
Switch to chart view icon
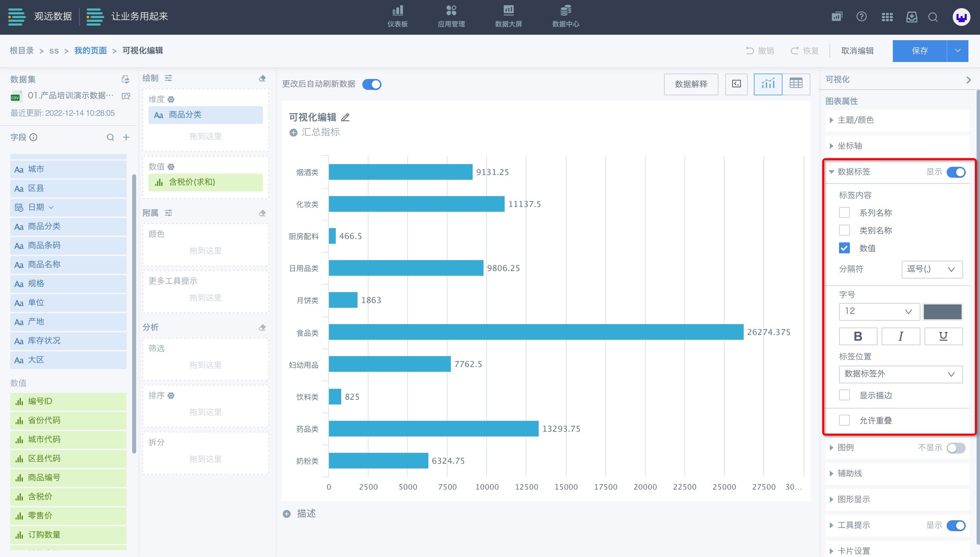pos(768,84)
